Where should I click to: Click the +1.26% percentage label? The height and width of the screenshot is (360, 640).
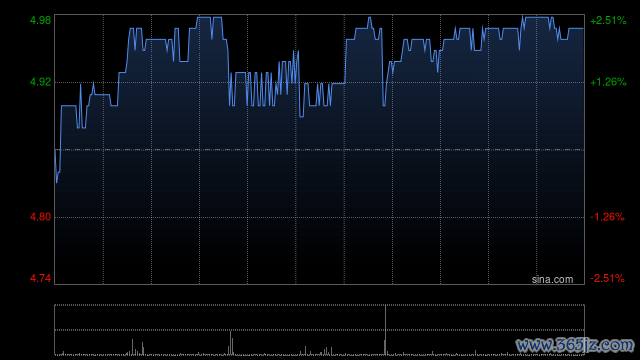click(x=608, y=82)
